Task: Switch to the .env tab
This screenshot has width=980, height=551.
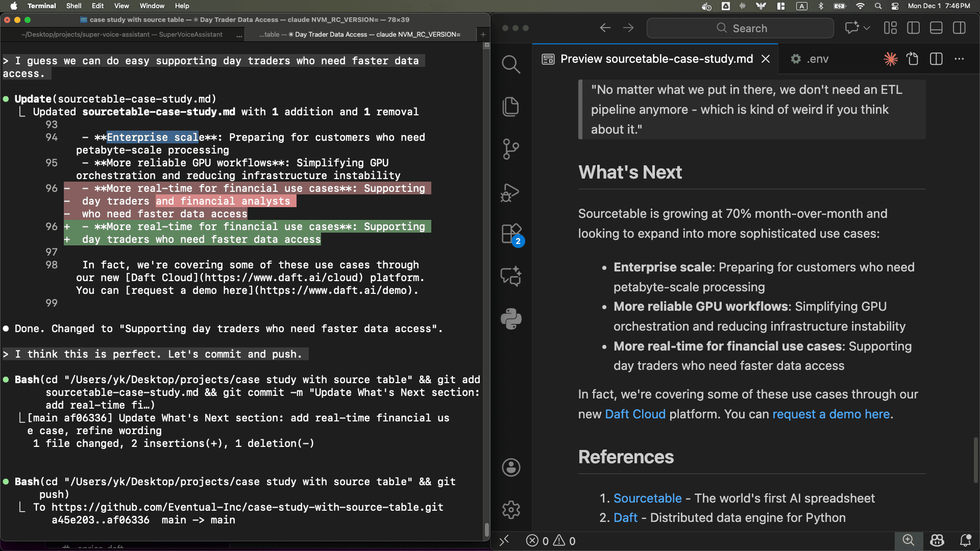Action: pyautogui.click(x=817, y=59)
